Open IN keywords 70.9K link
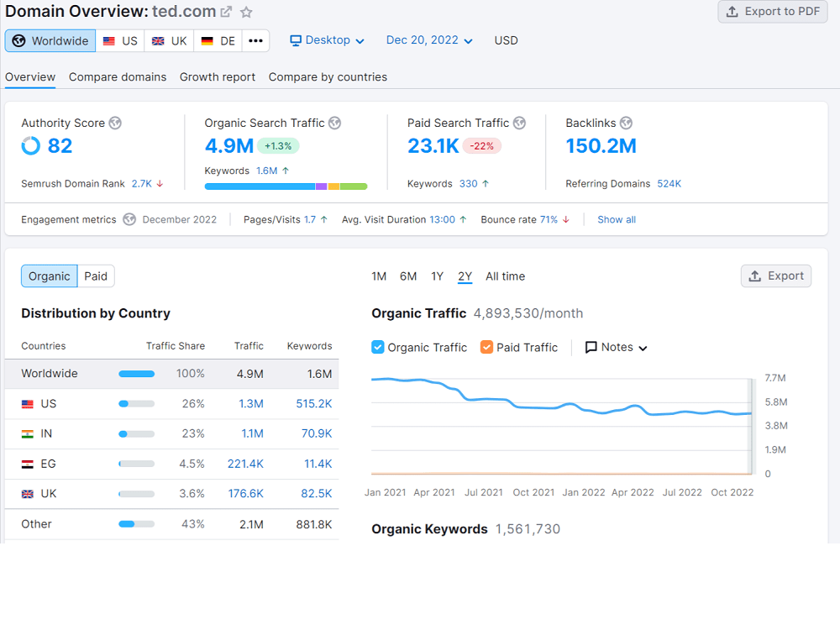 tap(317, 434)
